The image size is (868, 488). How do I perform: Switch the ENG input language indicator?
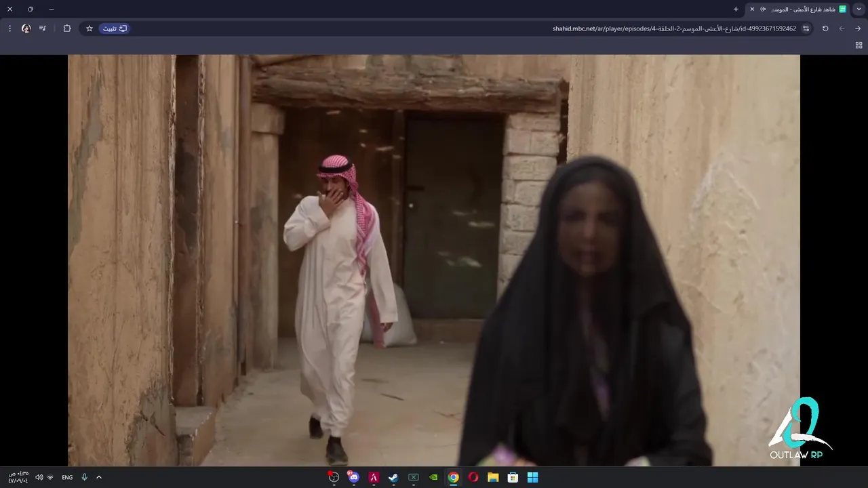[67, 477]
